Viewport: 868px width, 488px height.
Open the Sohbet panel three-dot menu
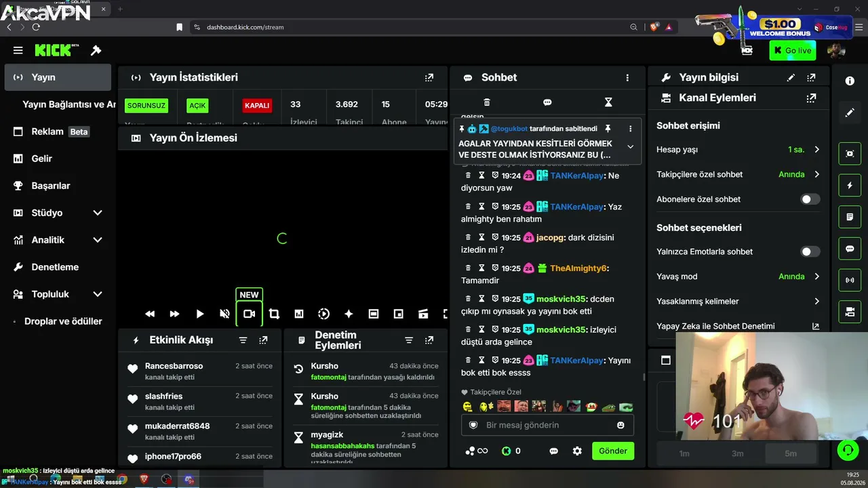pos(627,78)
